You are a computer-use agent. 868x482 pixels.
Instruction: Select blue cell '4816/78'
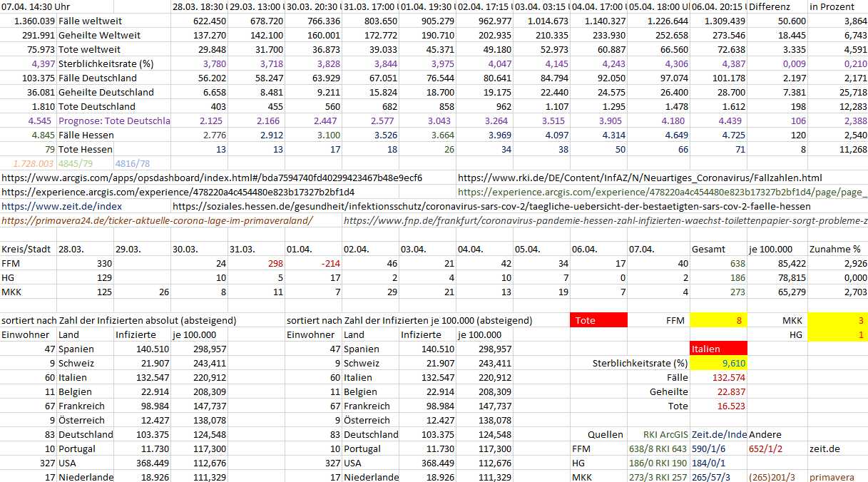(x=143, y=163)
